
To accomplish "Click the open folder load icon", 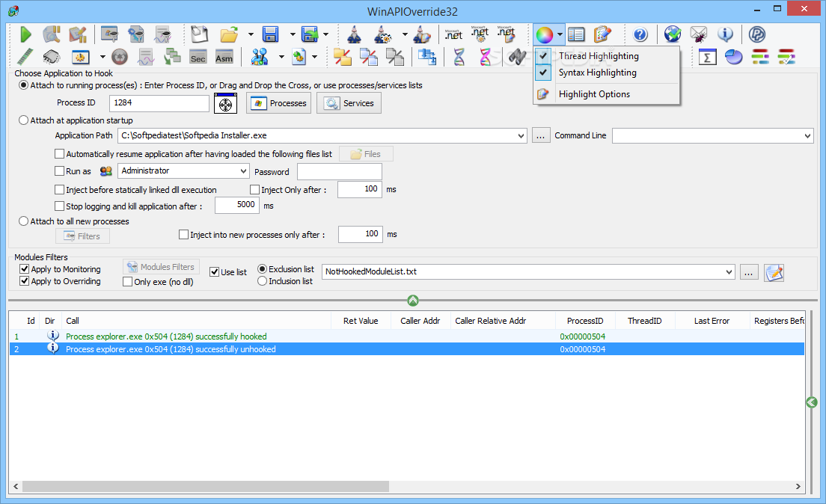I will pyautogui.click(x=229, y=34).
